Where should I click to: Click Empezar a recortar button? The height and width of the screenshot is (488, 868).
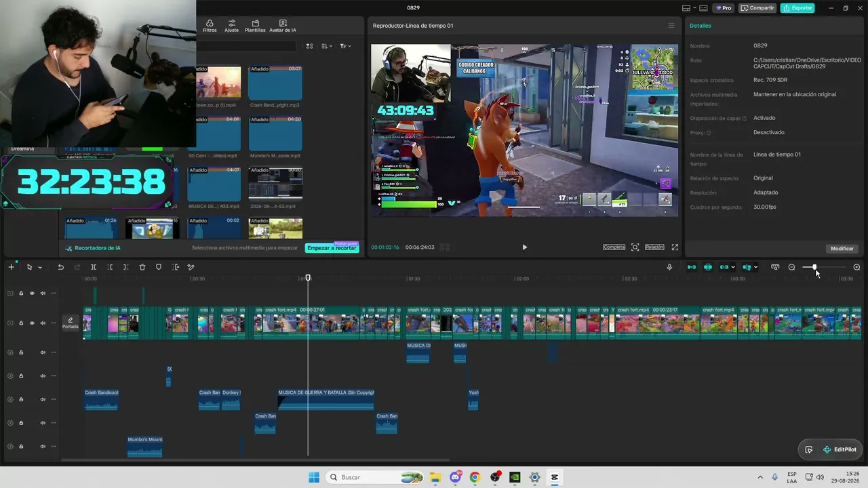[332, 248]
